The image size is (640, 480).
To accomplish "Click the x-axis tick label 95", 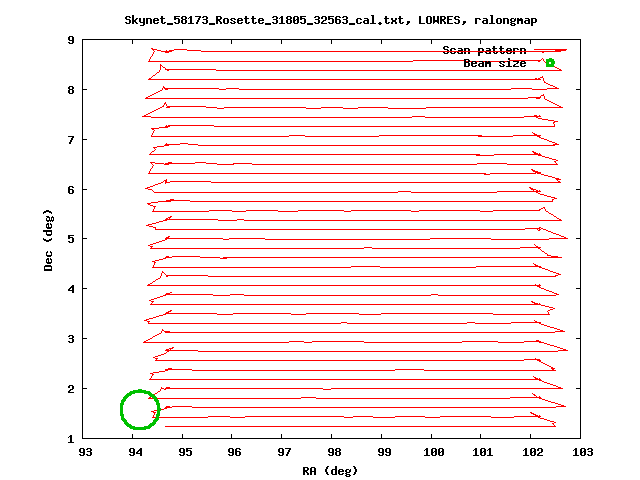I will tap(185, 452).
